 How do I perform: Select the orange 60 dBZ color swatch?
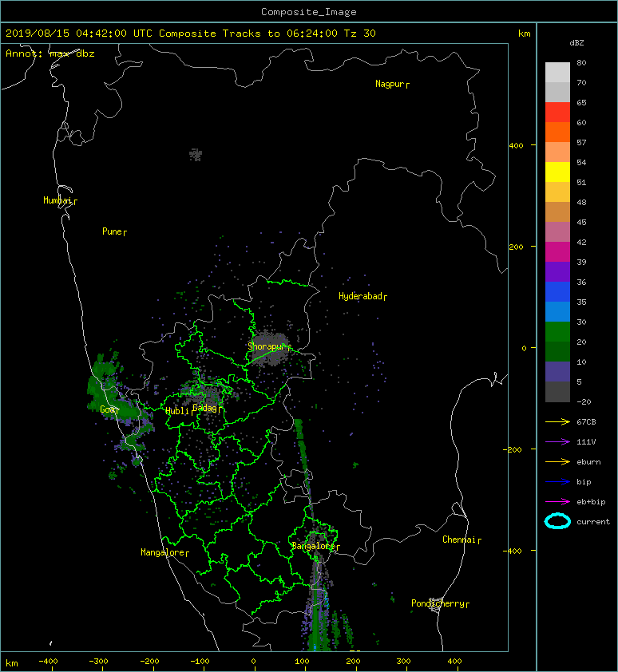click(x=557, y=132)
